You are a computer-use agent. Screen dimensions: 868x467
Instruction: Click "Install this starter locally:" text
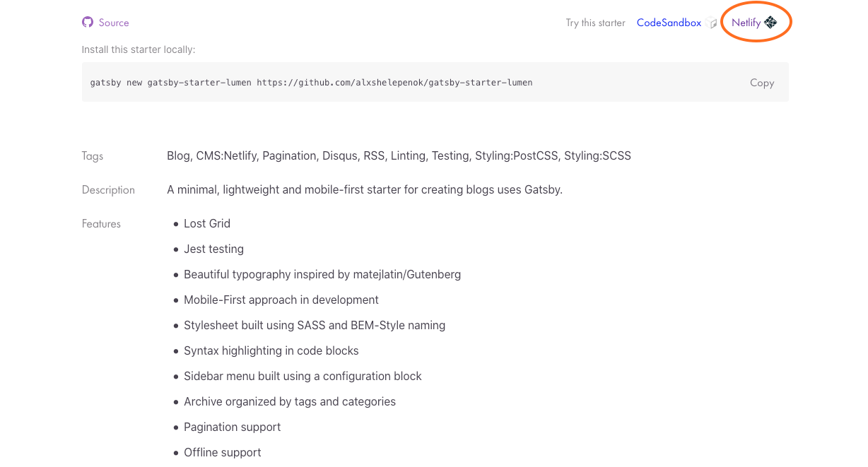click(139, 49)
